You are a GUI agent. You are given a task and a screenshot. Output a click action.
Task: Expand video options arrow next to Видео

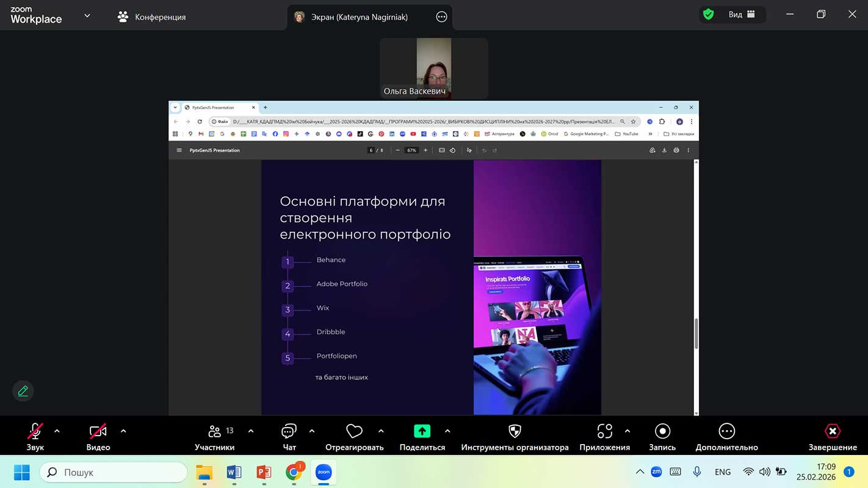(x=123, y=431)
